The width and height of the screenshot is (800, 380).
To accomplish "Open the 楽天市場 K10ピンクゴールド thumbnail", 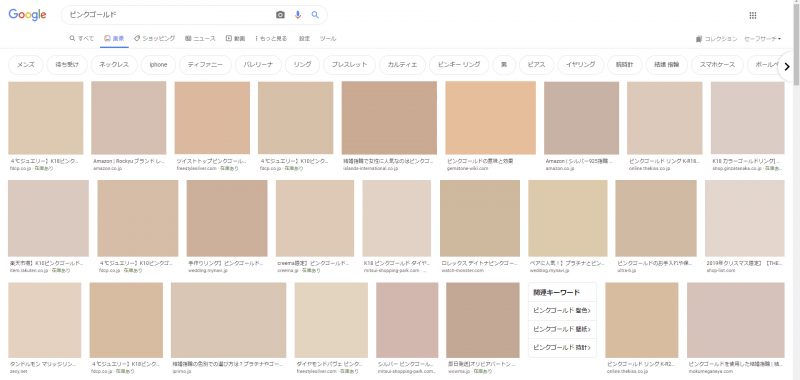I will (48, 218).
